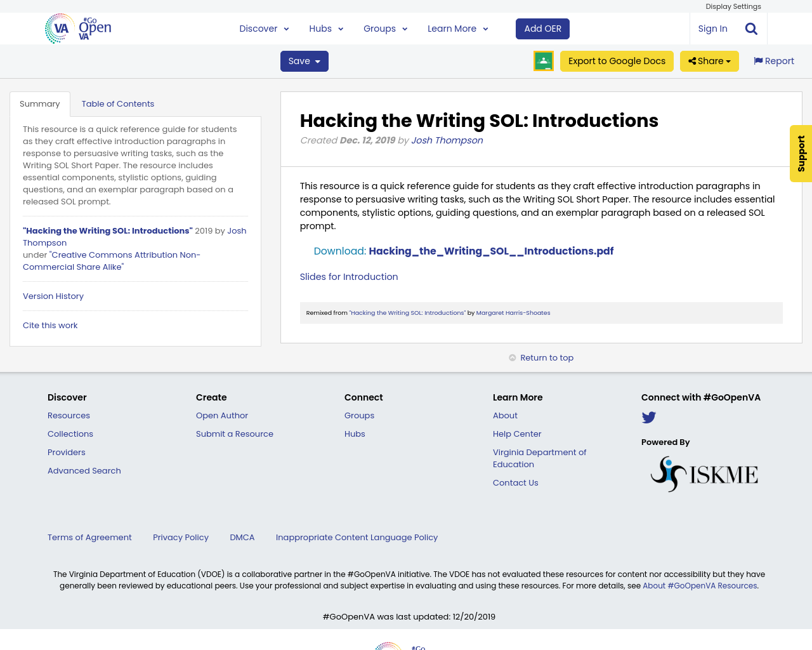
Task: Click the Add OER button
Action: point(542,28)
